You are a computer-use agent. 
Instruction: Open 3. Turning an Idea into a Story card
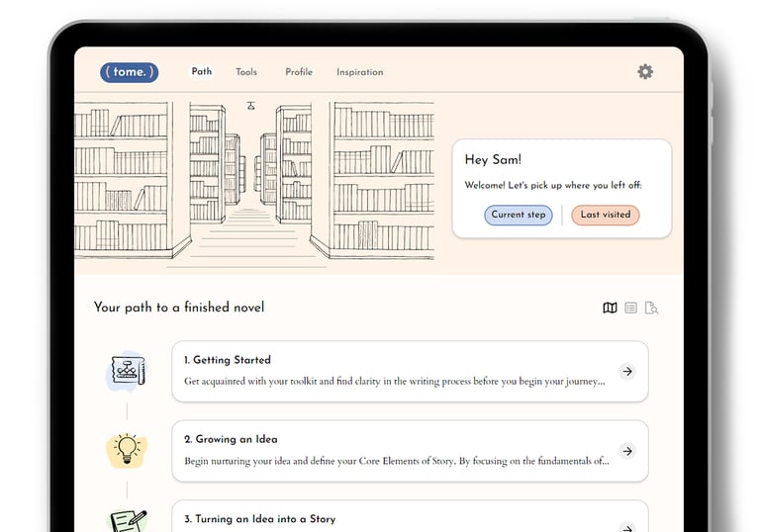coord(410,516)
